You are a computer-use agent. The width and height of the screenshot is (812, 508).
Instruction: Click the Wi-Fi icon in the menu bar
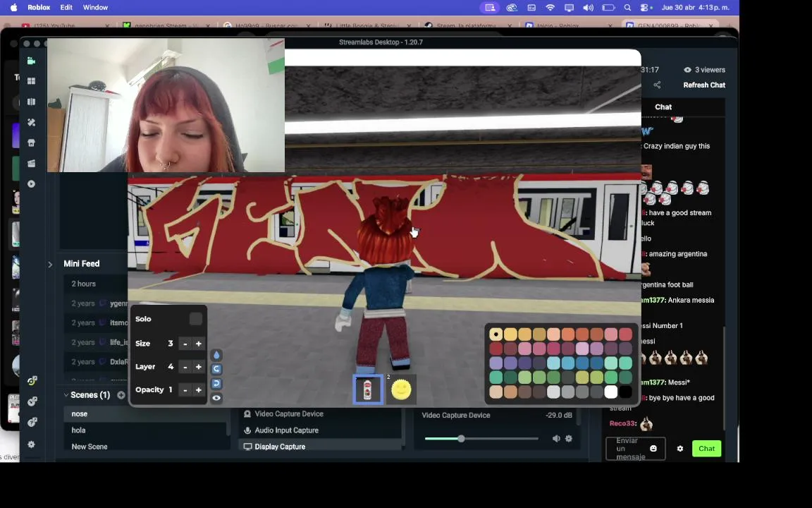pos(550,8)
